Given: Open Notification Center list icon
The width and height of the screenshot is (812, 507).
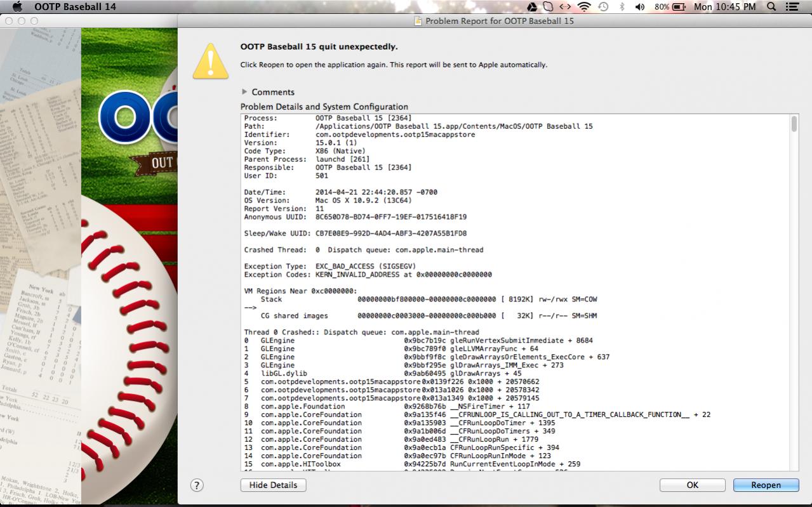Looking at the screenshot, I should coord(792,7).
